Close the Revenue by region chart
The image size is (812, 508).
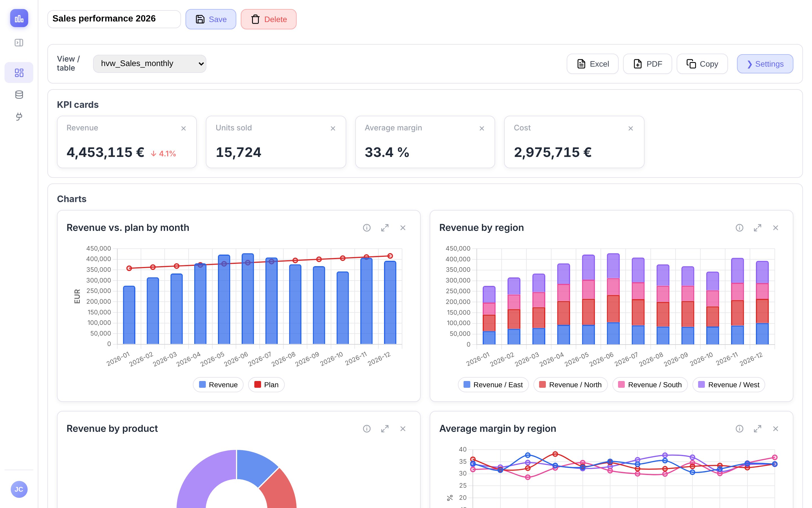tap(776, 228)
